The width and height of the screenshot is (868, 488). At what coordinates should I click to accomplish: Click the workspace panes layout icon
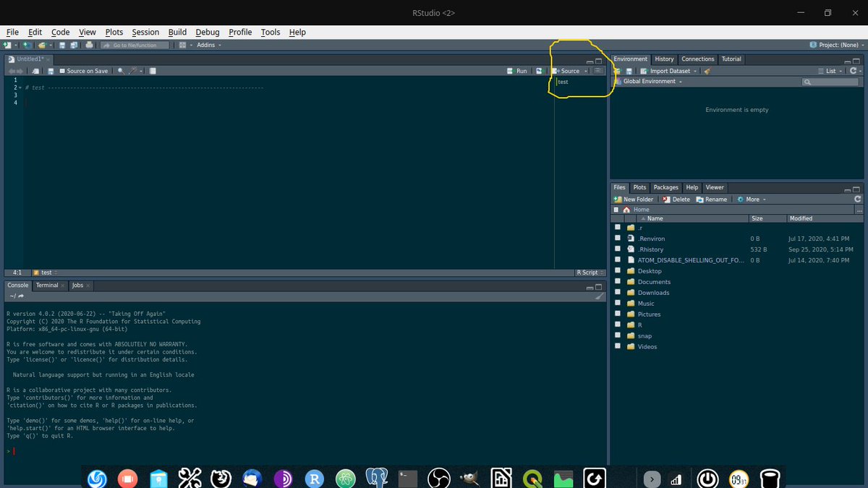click(x=182, y=45)
